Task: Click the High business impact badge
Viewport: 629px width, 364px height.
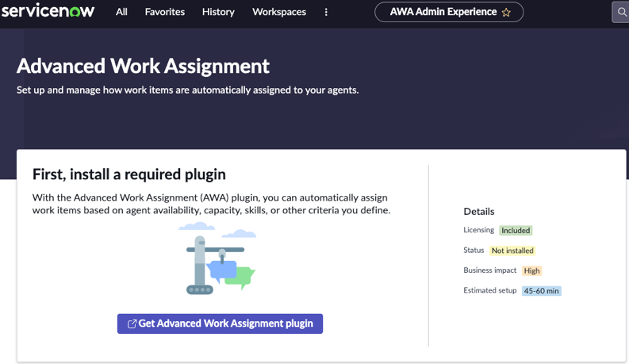Action: tap(531, 270)
